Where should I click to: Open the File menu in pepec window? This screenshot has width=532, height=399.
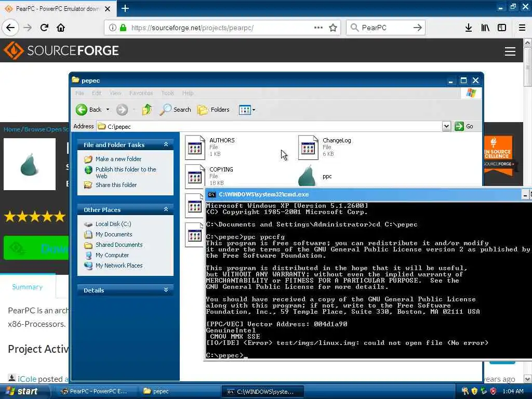79,93
